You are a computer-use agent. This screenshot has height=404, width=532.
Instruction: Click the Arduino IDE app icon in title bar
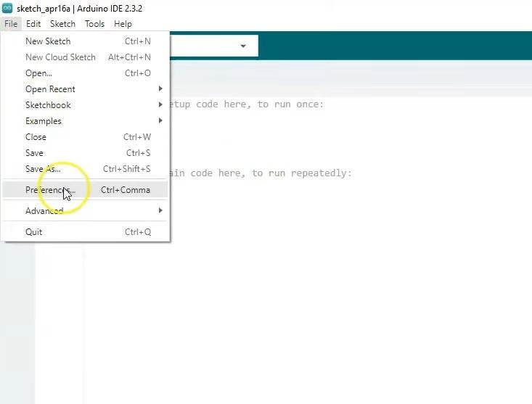tap(7, 8)
